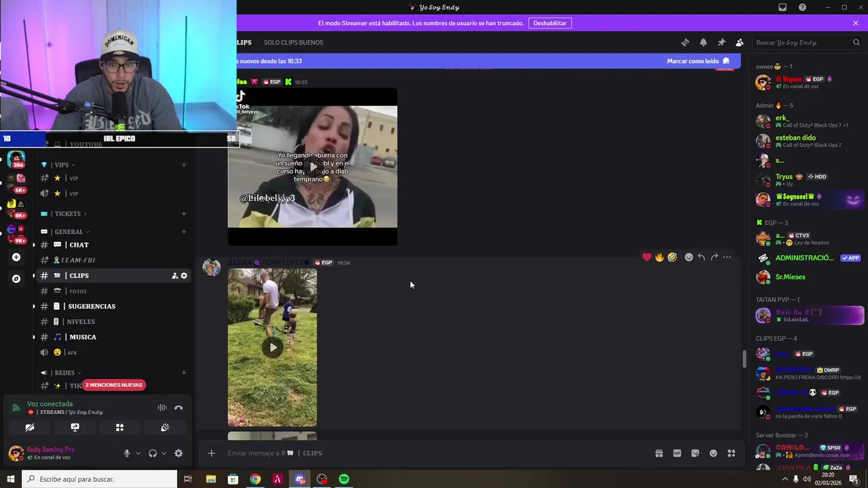Jump to 2 MENCIONES NUEVAS
868x488 pixels.
(x=114, y=385)
